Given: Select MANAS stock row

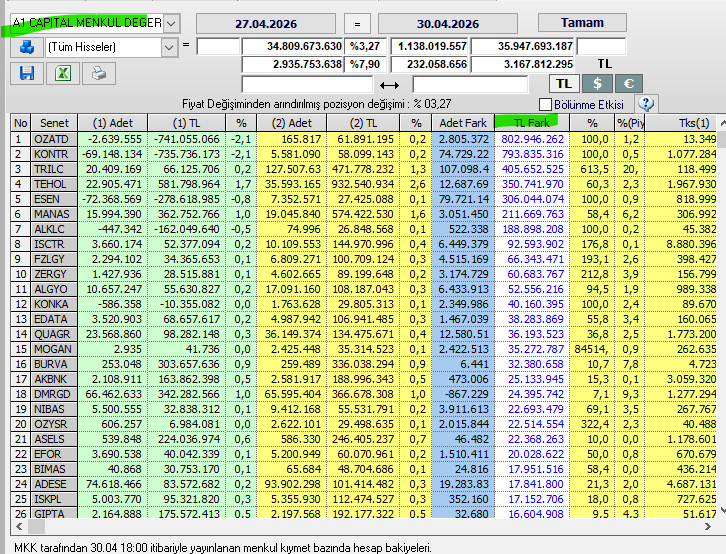Looking at the screenshot, I should pyautogui.click(x=363, y=214).
